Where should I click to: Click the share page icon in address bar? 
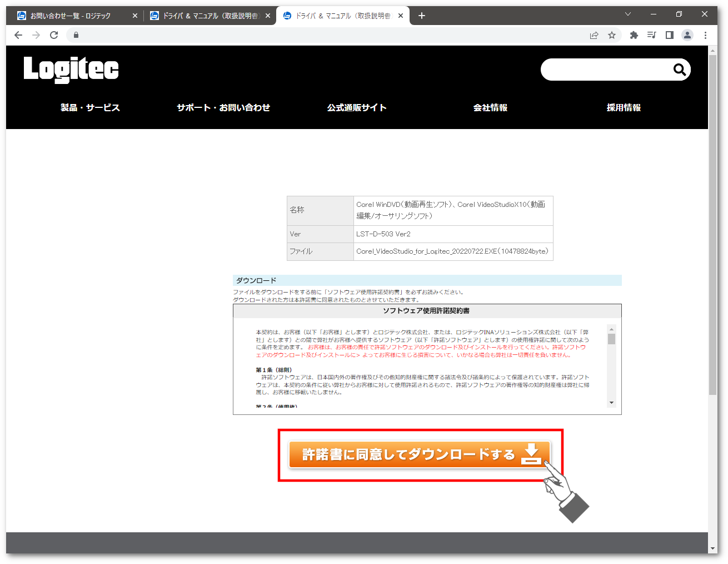[594, 35]
